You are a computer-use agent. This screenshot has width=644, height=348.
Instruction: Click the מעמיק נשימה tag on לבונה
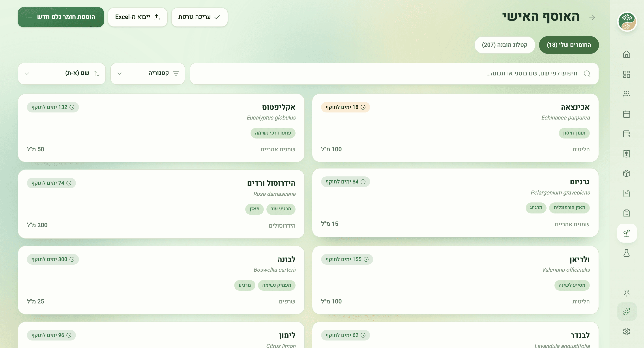(x=277, y=285)
